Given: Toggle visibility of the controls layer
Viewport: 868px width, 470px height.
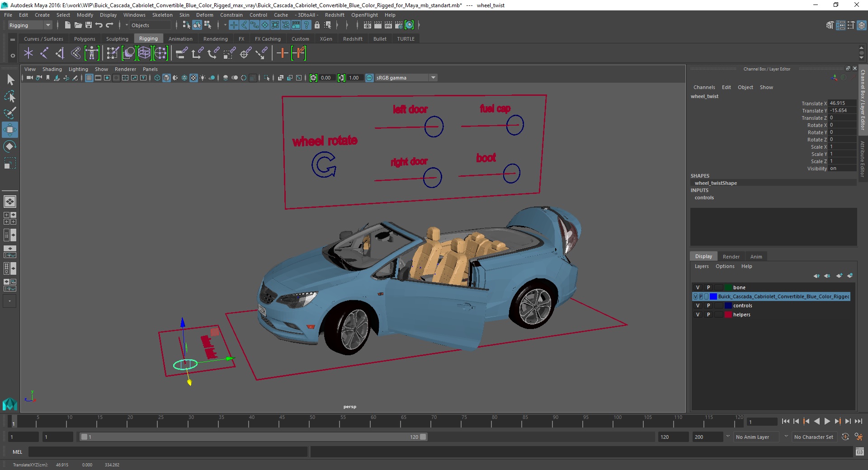Looking at the screenshot, I should 698,305.
